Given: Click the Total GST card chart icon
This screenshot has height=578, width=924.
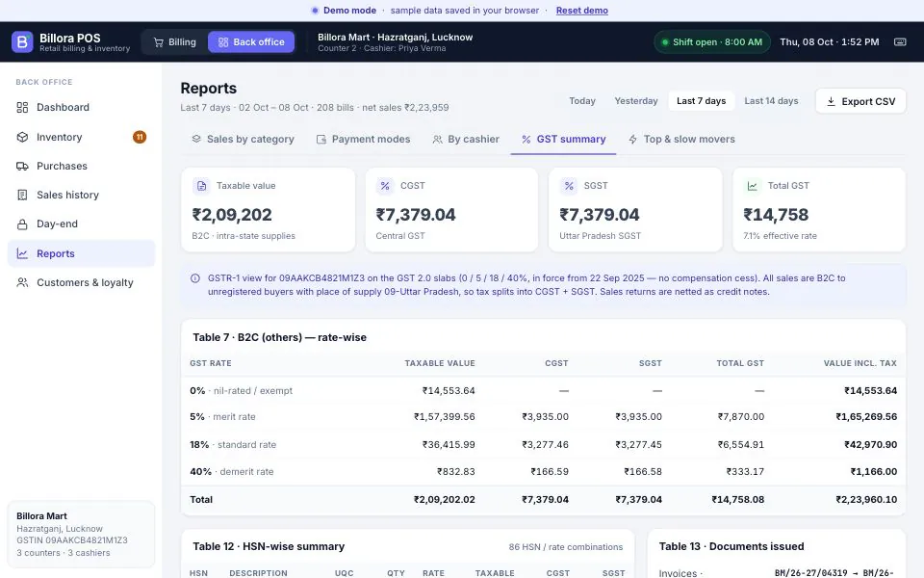Looking at the screenshot, I should point(753,186).
